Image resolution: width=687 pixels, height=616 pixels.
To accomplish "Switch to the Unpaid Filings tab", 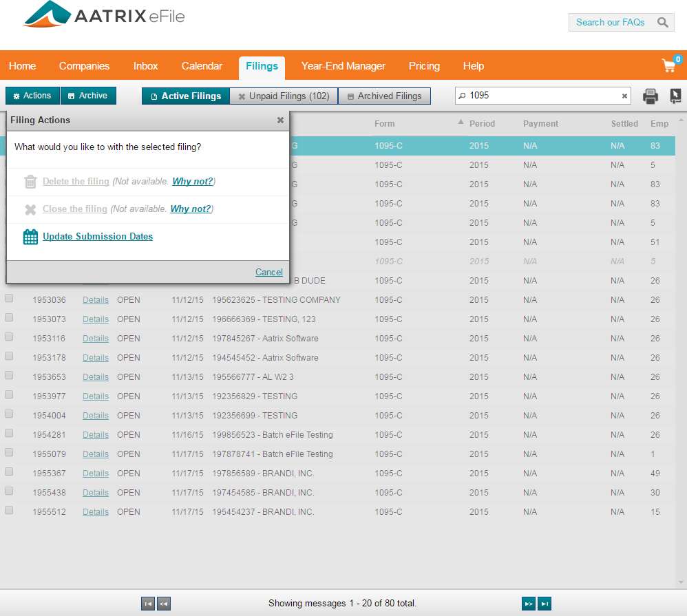I will pyautogui.click(x=284, y=96).
